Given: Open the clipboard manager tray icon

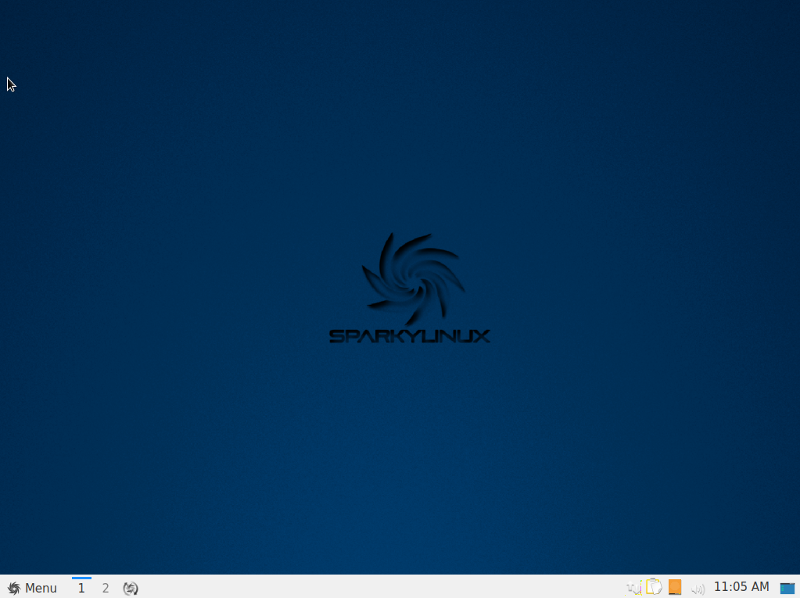Looking at the screenshot, I should point(654,587).
